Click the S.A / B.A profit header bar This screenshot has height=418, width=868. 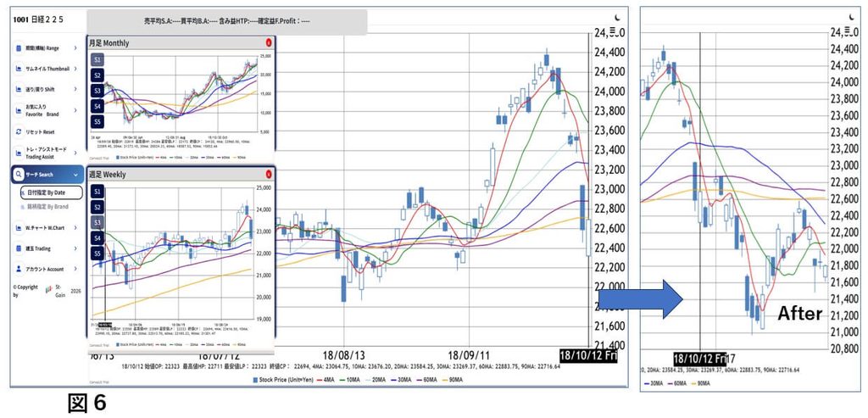(x=226, y=21)
